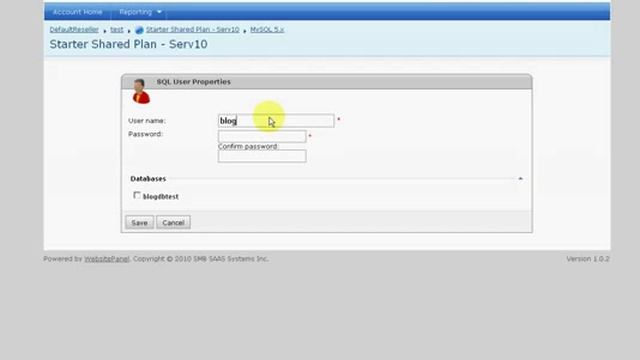Click the globe icon in breadcrumb
The height and width of the screenshot is (360, 640).
139,30
